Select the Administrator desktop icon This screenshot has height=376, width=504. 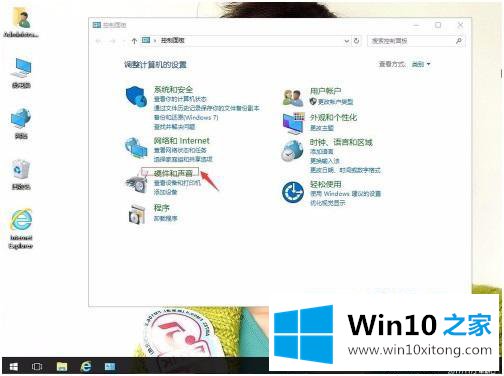[x=21, y=22]
